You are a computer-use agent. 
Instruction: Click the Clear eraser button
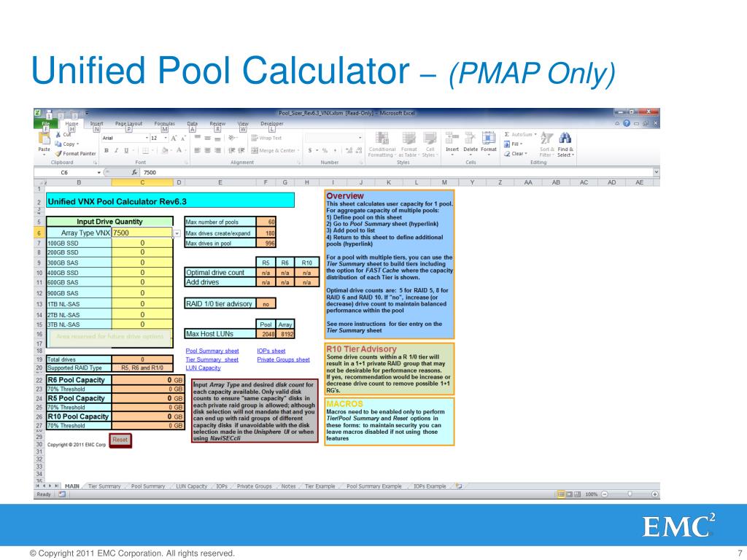point(516,154)
